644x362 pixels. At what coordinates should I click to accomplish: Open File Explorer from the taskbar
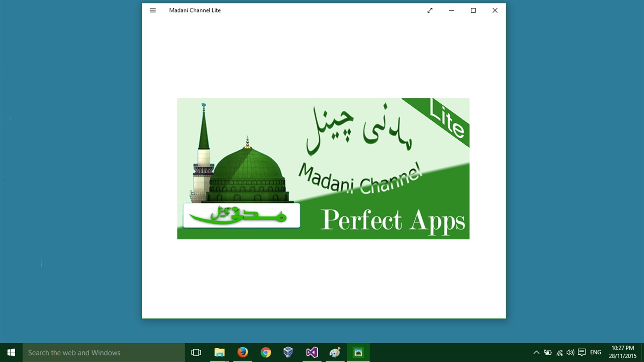(x=220, y=352)
